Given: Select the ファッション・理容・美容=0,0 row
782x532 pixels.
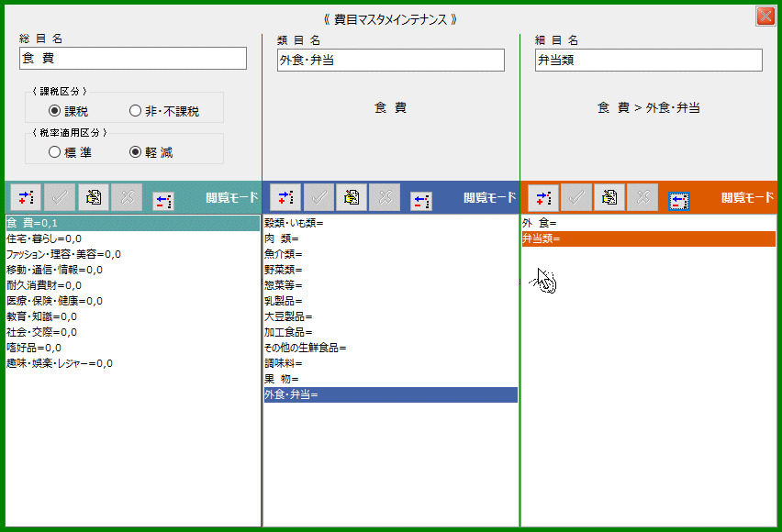Looking at the screenshot, I should (133, 254).
